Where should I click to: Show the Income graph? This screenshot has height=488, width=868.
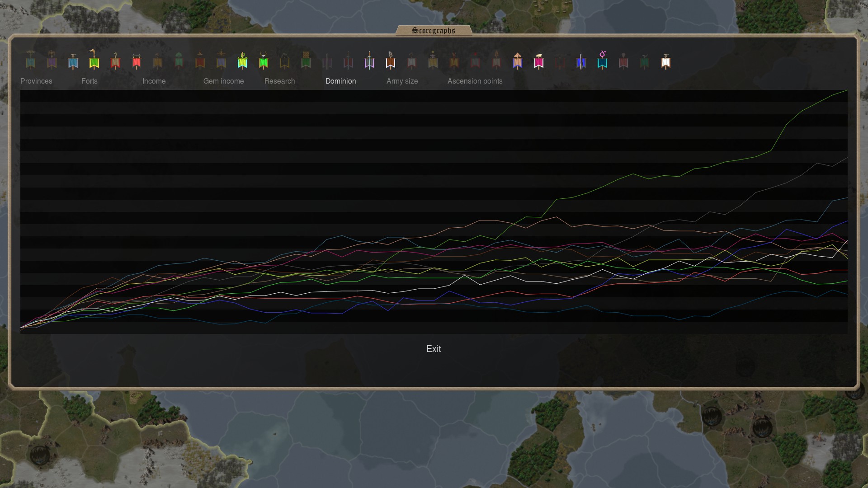click(154, 81)
